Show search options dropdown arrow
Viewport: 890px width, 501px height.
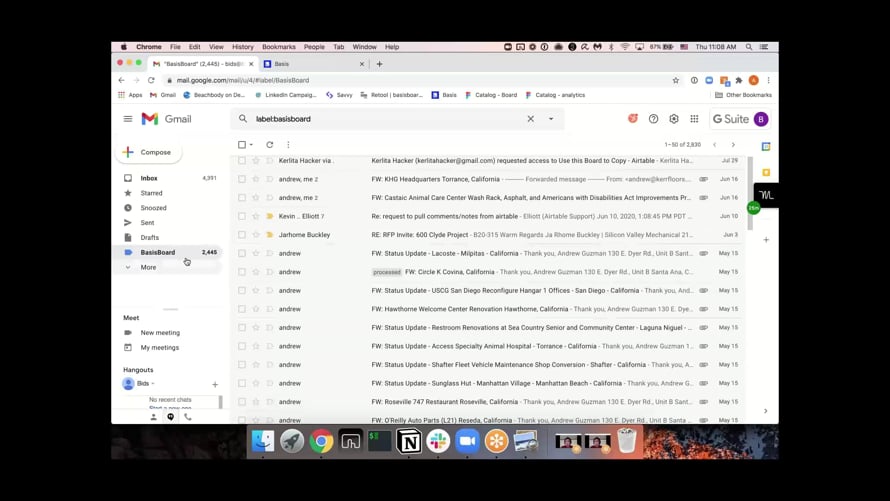tap(551, 119)
